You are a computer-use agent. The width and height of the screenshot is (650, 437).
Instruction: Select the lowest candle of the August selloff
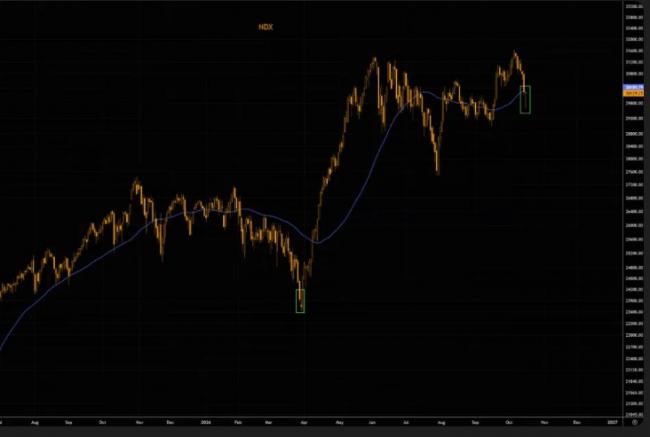(x=438, y=164)
